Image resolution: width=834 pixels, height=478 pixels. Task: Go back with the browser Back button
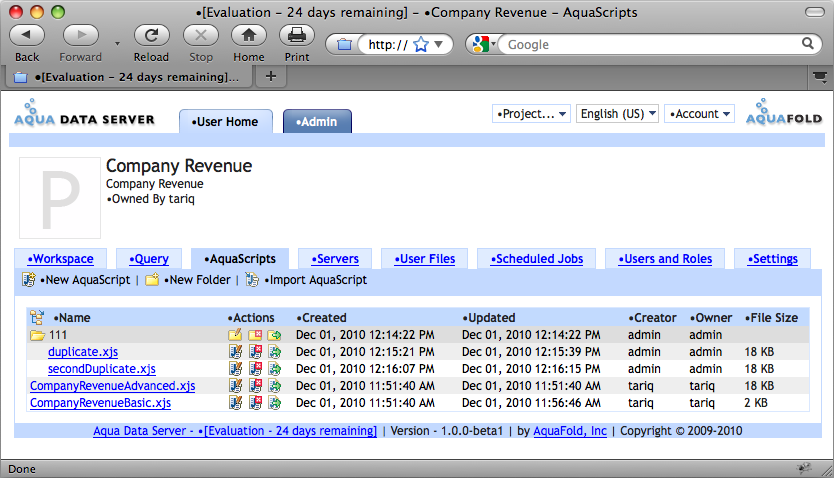pyautogui.click(x=27, y=35)
